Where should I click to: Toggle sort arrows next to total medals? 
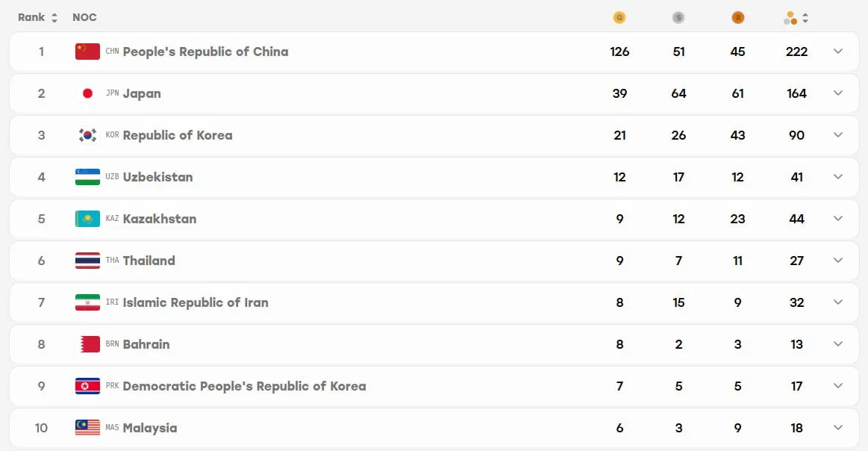805,18
